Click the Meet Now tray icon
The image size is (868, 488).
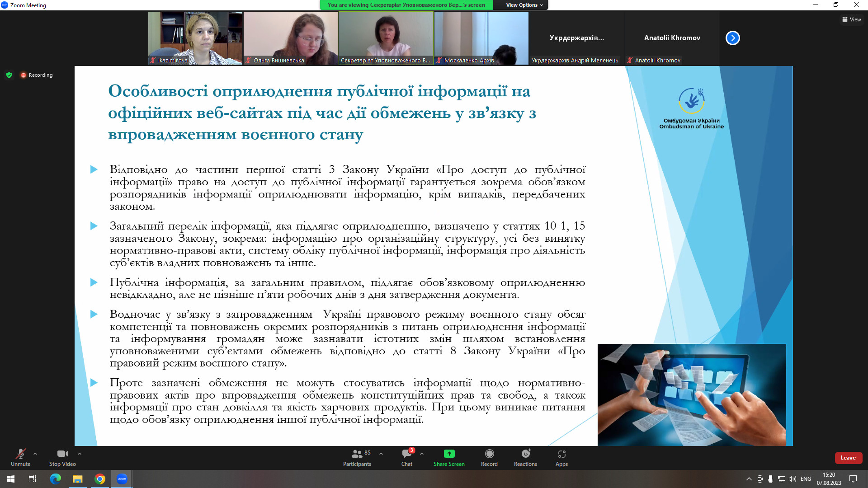point(760,479)
